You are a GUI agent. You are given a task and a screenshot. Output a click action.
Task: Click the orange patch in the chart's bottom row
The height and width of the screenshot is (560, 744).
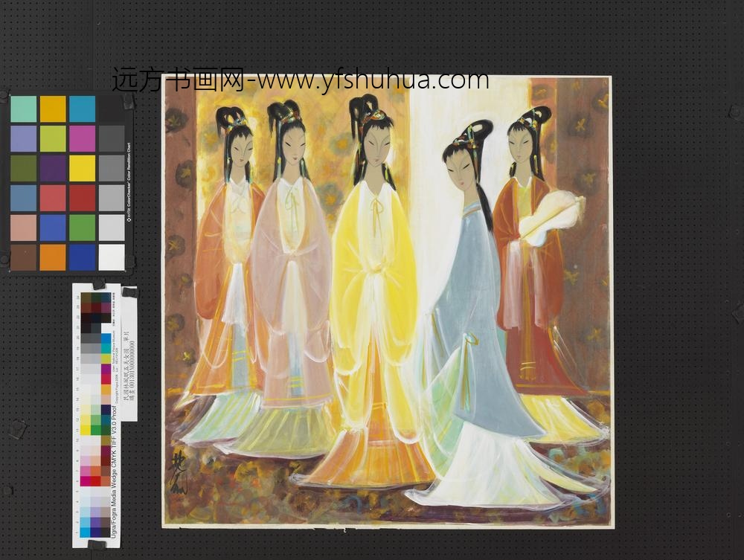[53, 257]
